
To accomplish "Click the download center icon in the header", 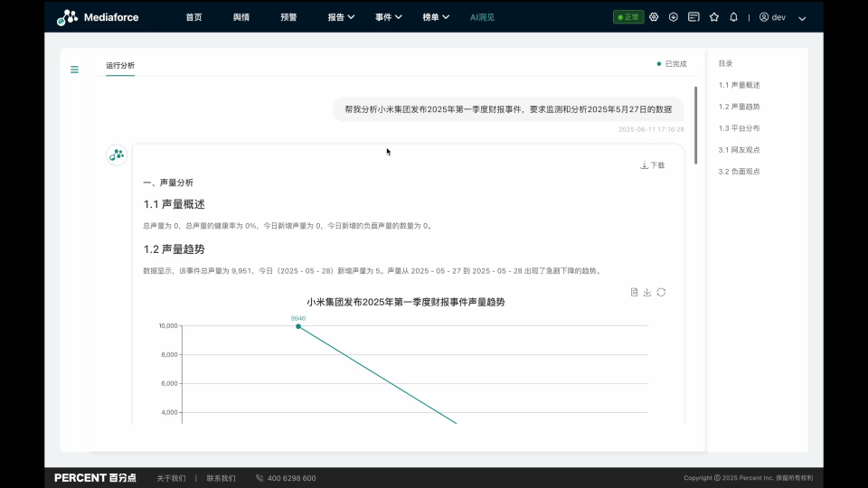I will click(x=673, y=17).
